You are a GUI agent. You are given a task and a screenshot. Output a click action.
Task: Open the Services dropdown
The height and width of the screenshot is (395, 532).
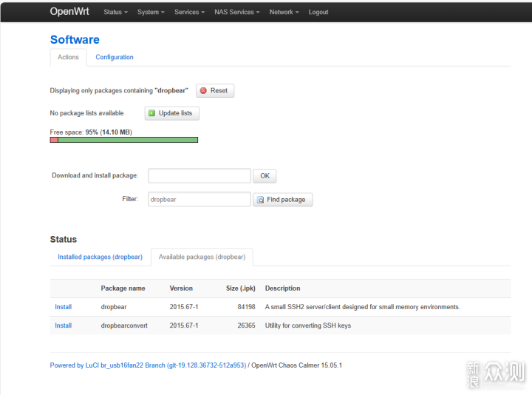189,12
